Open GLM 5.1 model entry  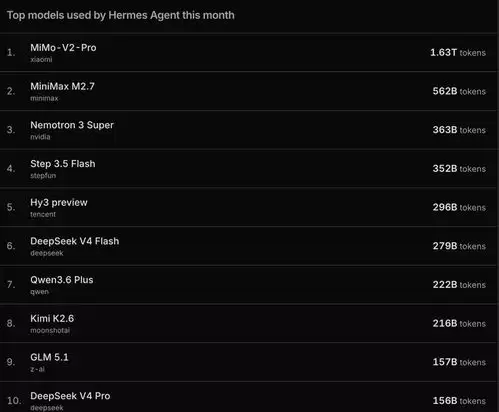tap(49, 357)
